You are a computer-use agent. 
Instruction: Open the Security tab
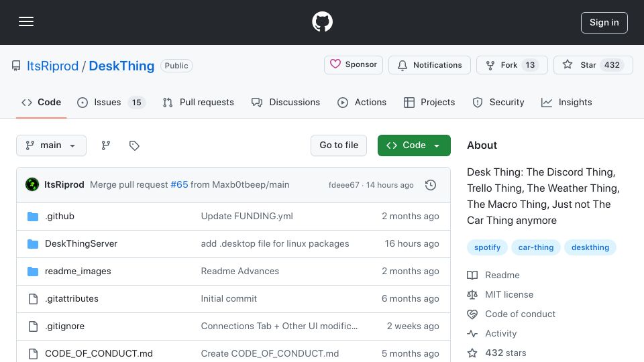[x=498, y=102]
